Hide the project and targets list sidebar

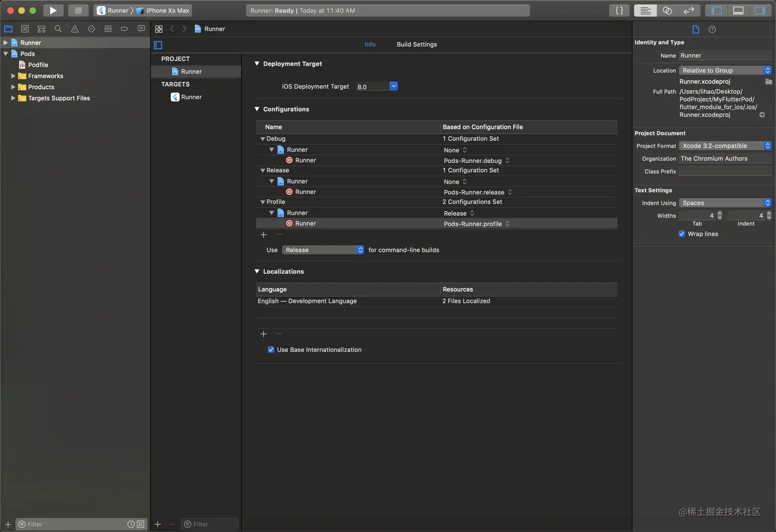click(158, 45)
